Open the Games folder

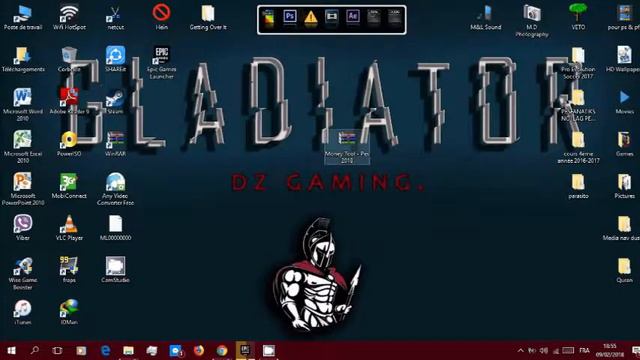pos(624,144)
